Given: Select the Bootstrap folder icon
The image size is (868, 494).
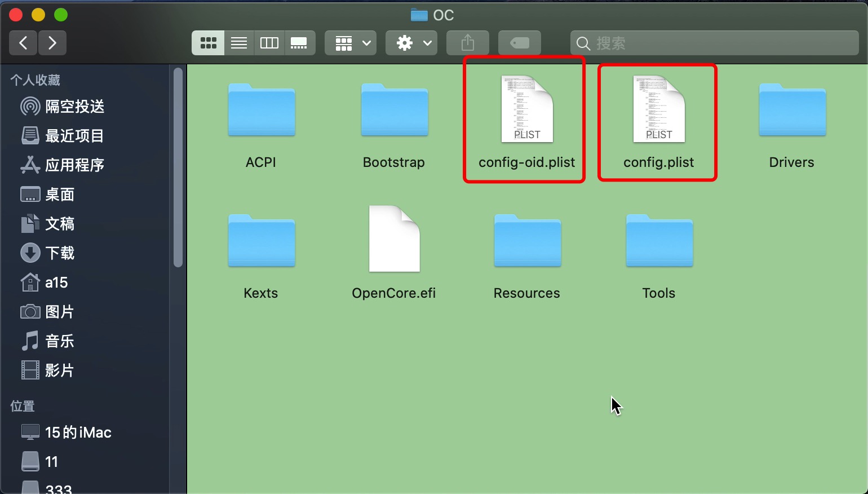Looking at the screenshot, I should [394, 110].
